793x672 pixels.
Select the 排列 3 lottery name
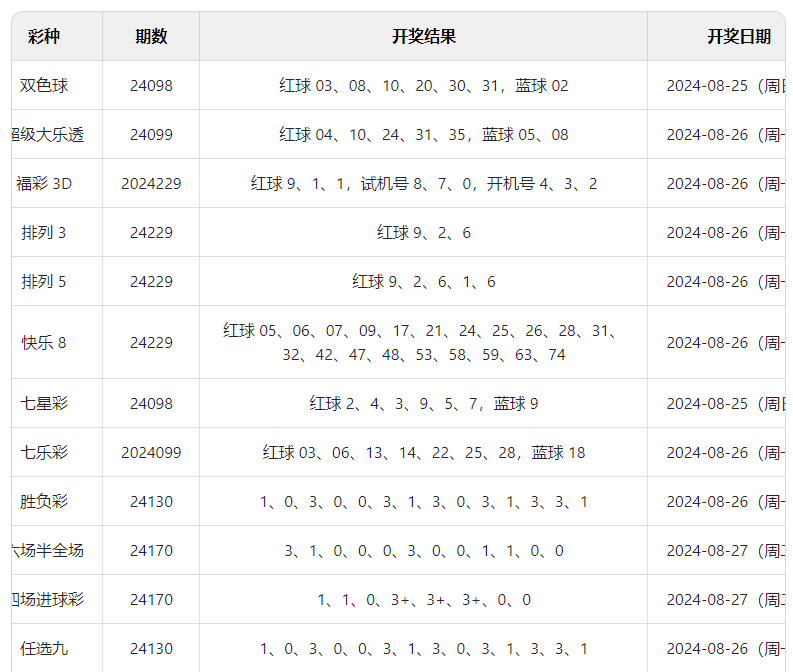click(x=44, y=233)
